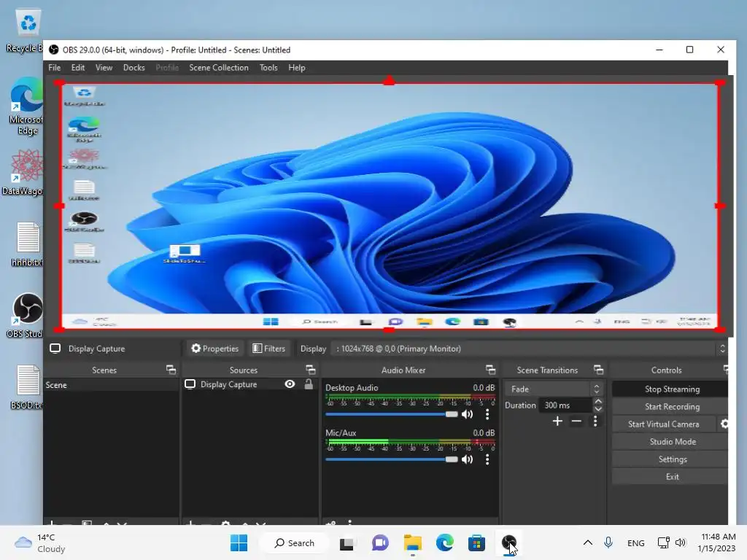747x560 pixels.
Task: Open the File menu
Action: (x=54, y=68)
